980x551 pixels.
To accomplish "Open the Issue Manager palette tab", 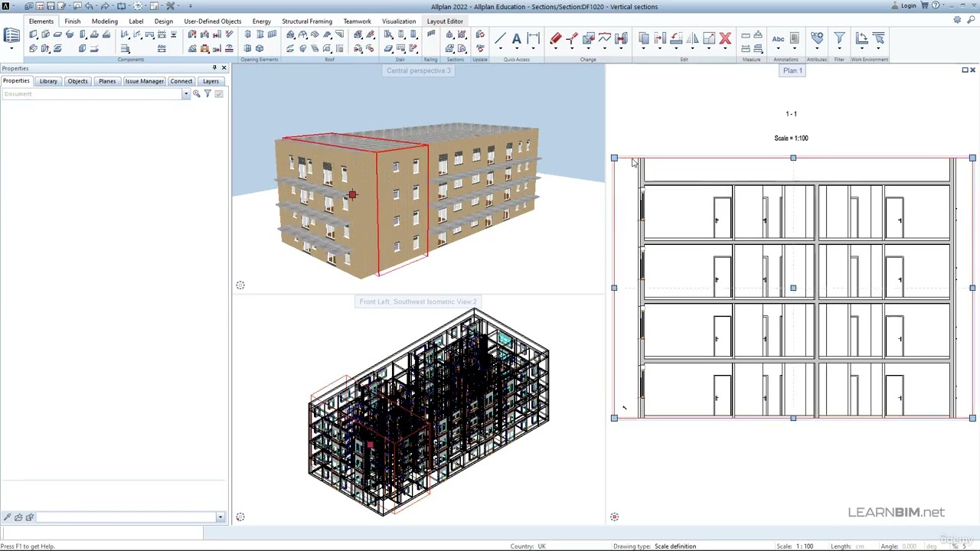I will coord(145,81).
